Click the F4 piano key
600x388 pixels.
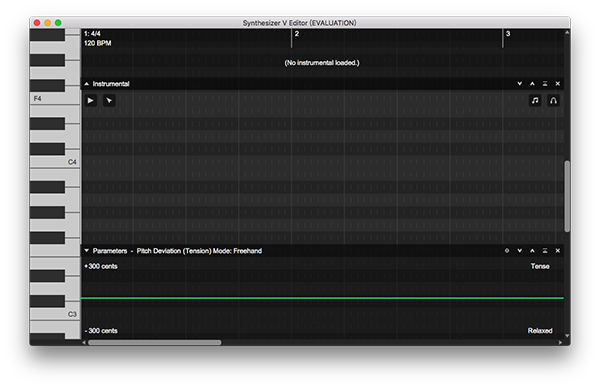pos(54,99)
